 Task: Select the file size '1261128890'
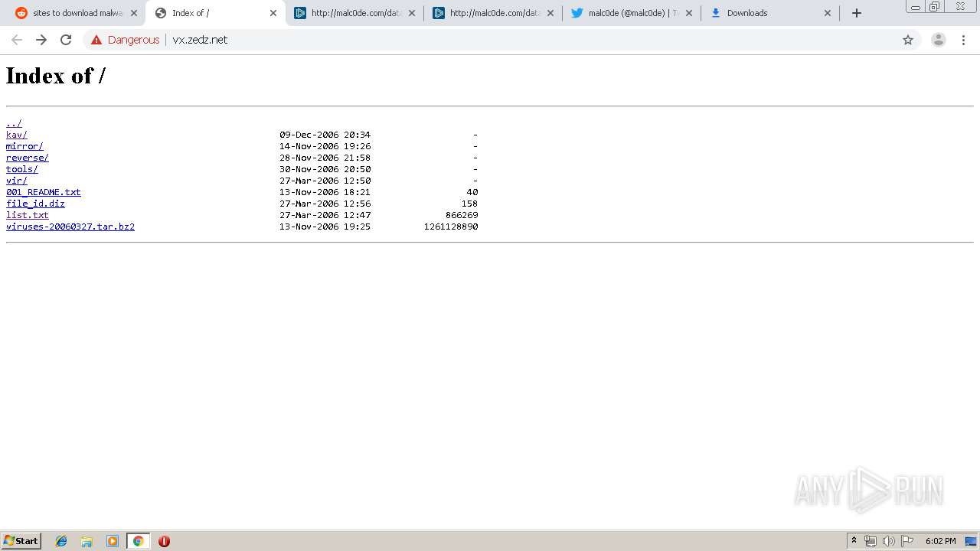coord(451,227)
